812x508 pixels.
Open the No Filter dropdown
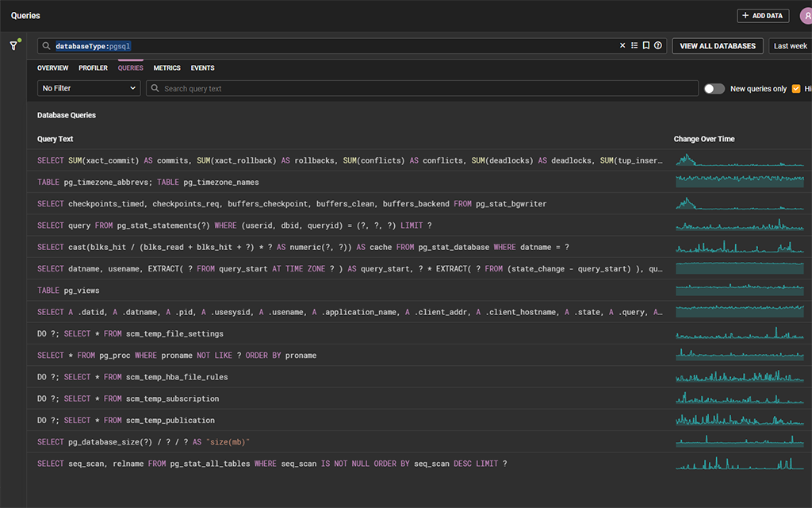(x=88, y=88)
